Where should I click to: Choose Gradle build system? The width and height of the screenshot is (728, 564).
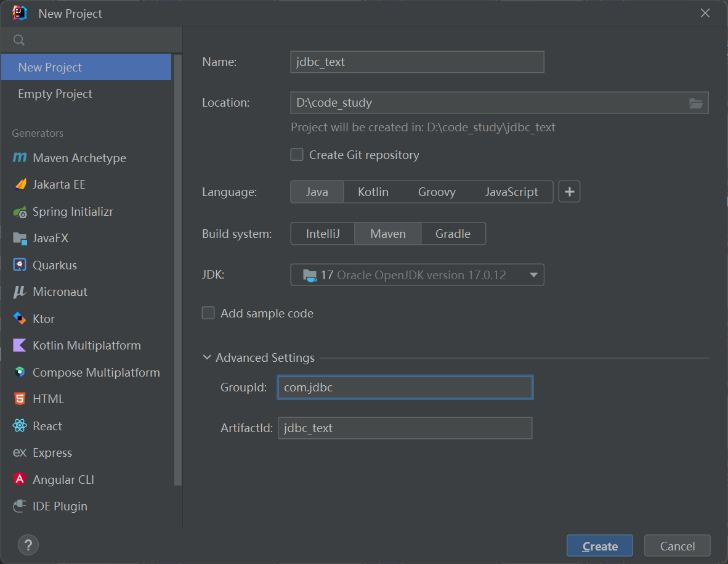point(453,234)
